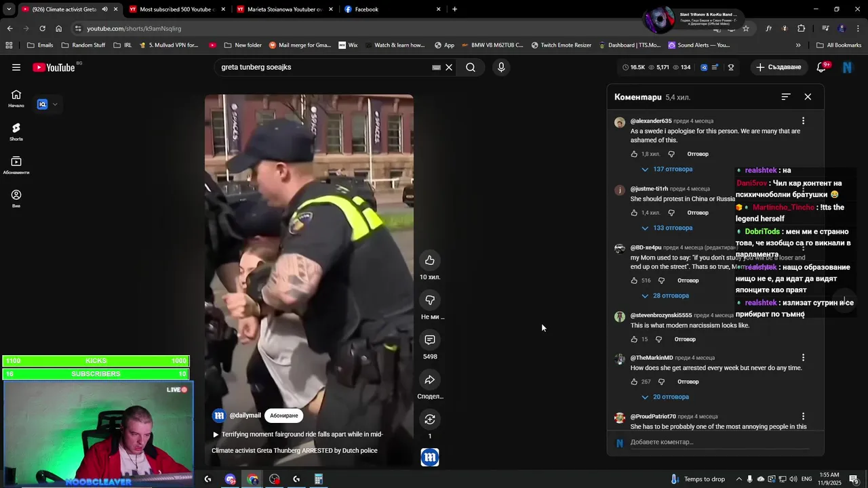Open options menu for @TheMarkinMD comment
This screenshot has height=488, width=868.
pyautogui.click(x=803, y=358)
